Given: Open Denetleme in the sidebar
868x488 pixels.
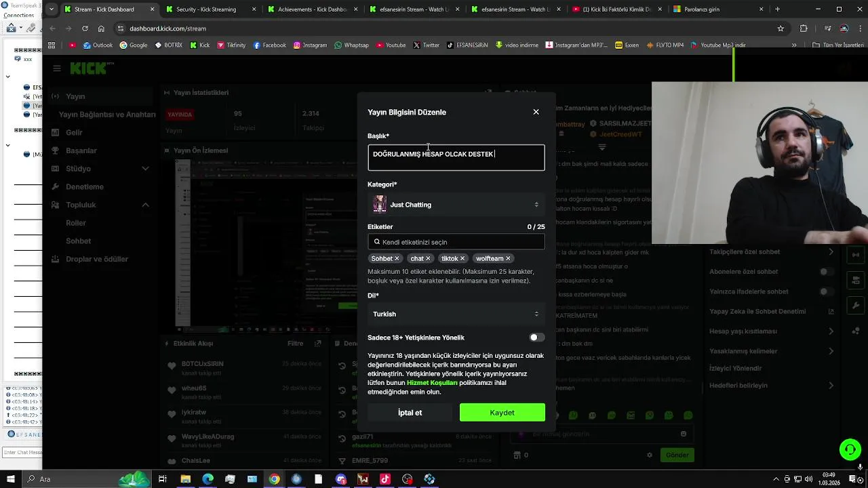Looking at the screenshot, I should 85,186.
